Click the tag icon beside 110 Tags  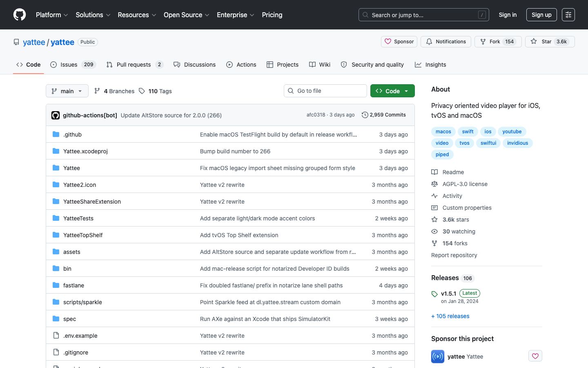(142, 91)
